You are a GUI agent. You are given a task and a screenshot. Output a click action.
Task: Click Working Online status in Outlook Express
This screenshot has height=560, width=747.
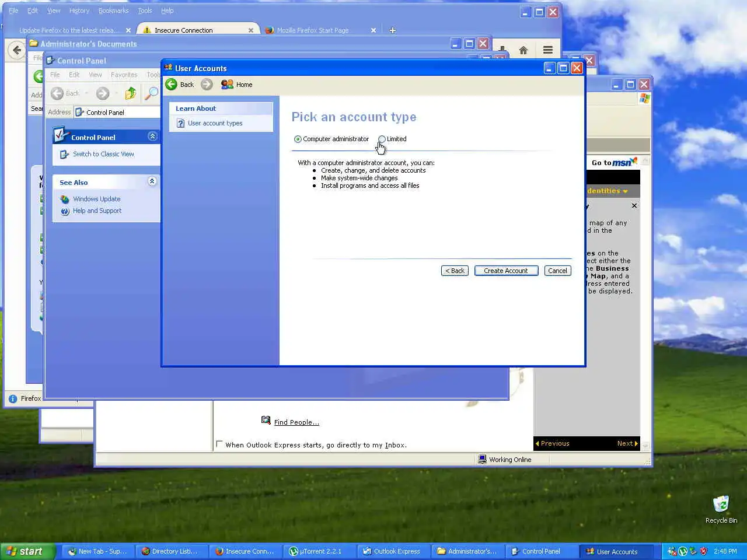click(x=505, y=460)
